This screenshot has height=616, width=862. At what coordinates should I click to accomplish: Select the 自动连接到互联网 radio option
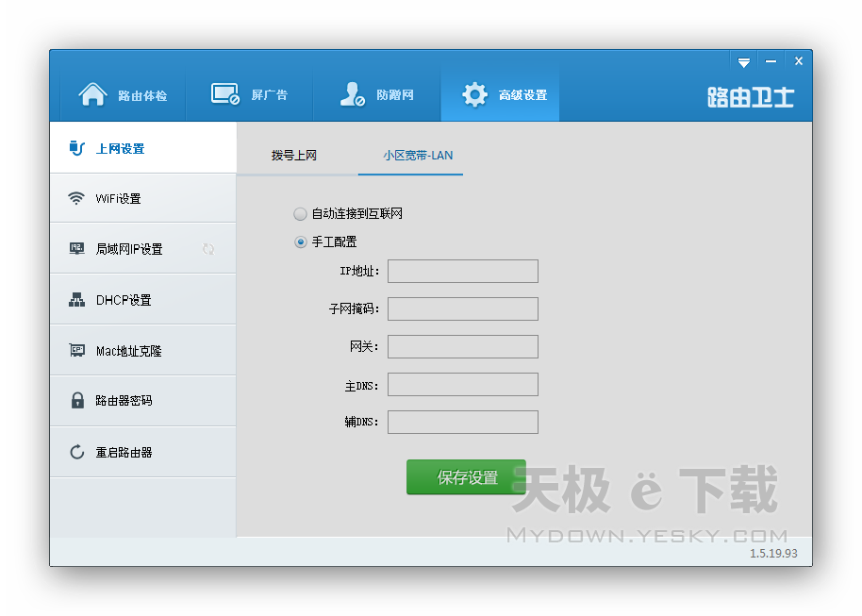300,213
